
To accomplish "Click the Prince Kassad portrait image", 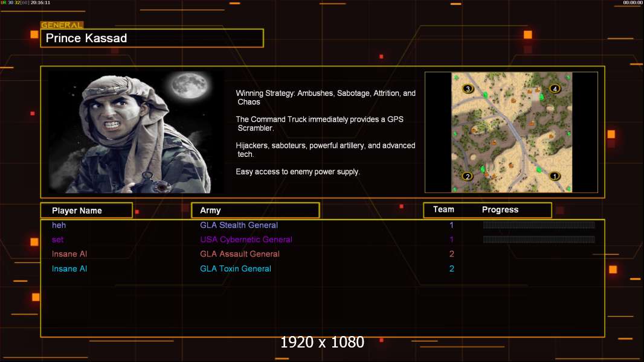I will [137, 132].
